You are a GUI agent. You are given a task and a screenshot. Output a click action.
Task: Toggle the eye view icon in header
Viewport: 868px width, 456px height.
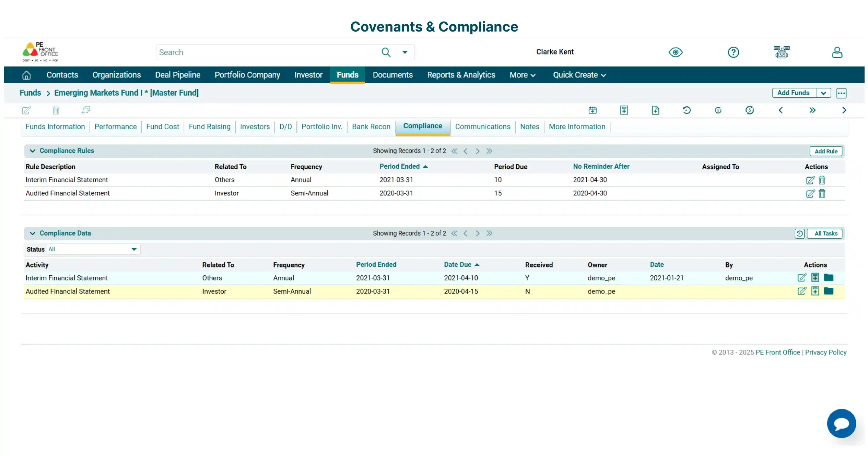coord(676,52)
